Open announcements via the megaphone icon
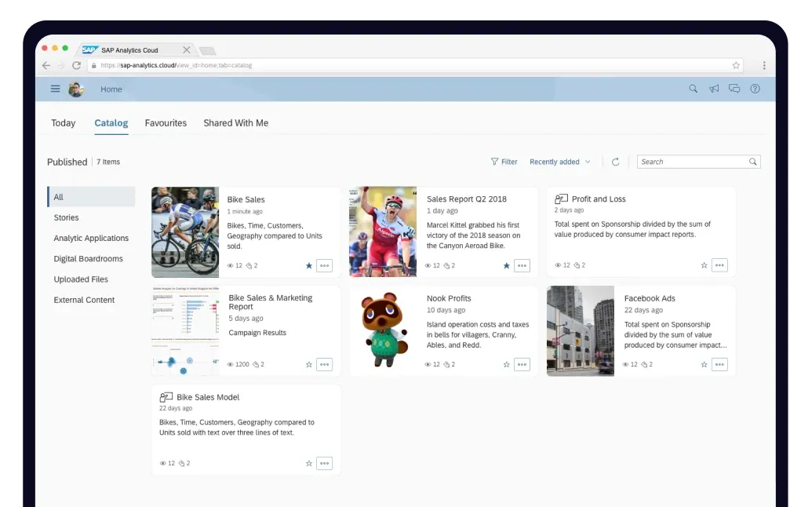The width and height of the screenshot is (812, 507). point(713,89)
